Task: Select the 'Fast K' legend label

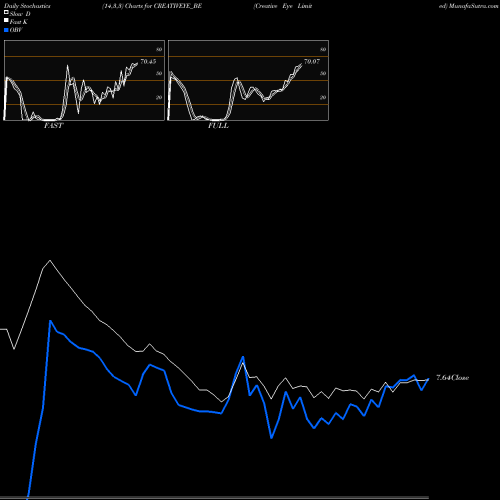Action: pyautogui.click(x=19, y=22)
